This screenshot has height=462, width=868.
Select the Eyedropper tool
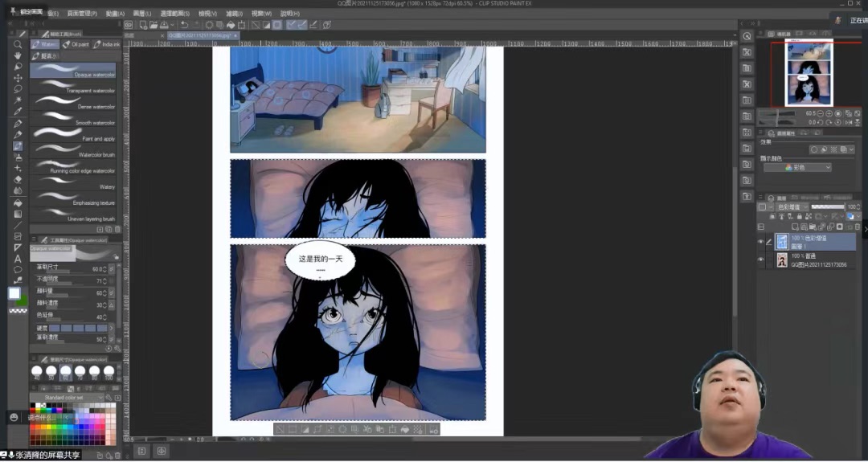pyautogui.click(x=18, y=111)
